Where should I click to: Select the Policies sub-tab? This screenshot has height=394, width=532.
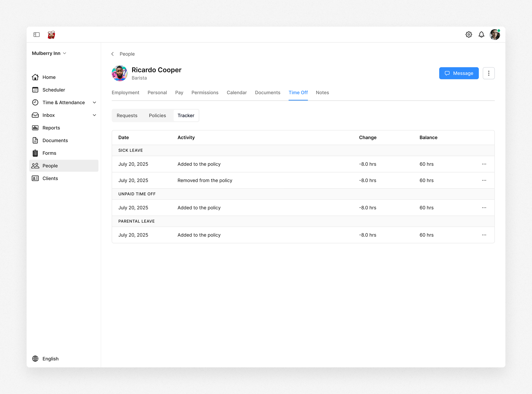pos(157,115)
